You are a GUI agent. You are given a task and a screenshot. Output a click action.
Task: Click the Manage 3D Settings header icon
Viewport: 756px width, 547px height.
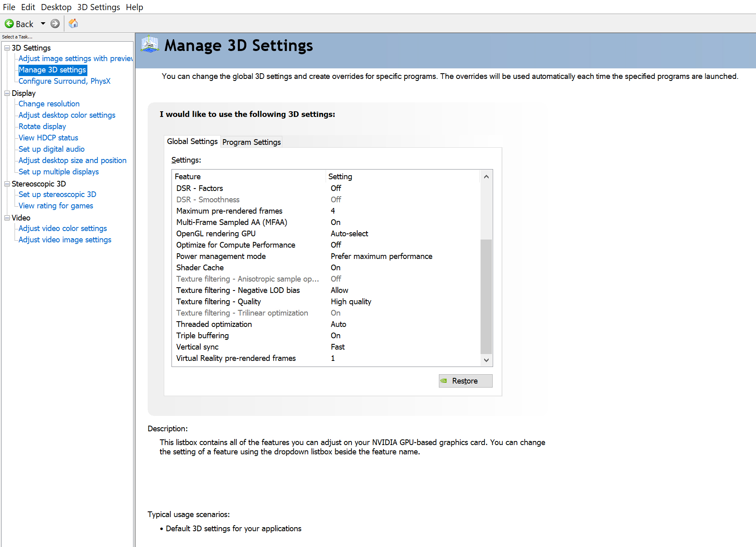tap(150, 45)
